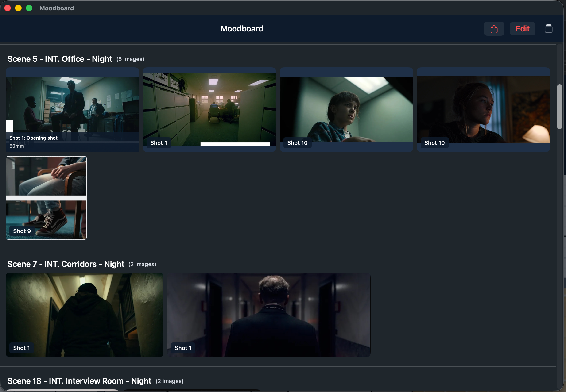Click the vertical scrollbar thumb
The height and width of the screenshot is (392, 566).
click(x=559, y=106)
